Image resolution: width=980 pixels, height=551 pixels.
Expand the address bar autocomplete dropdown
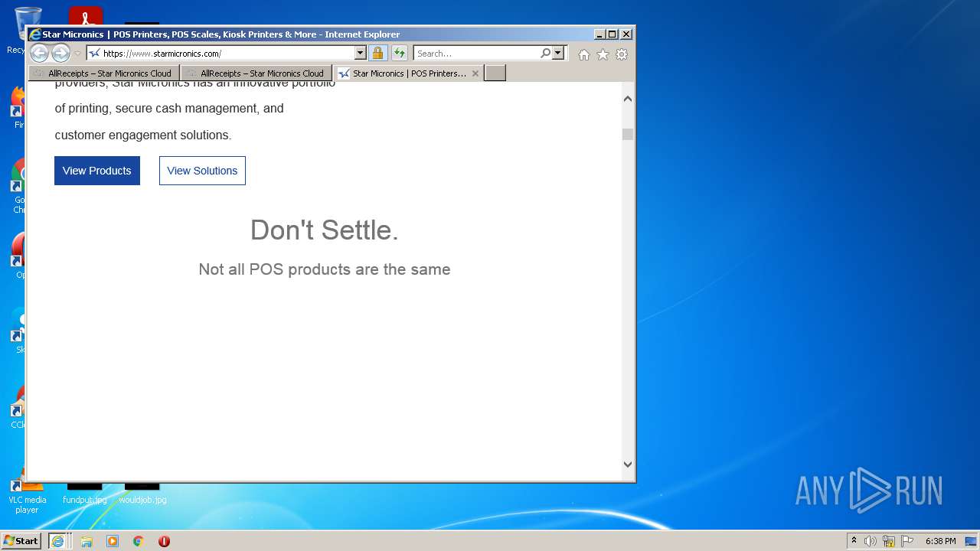coord(361,54)
